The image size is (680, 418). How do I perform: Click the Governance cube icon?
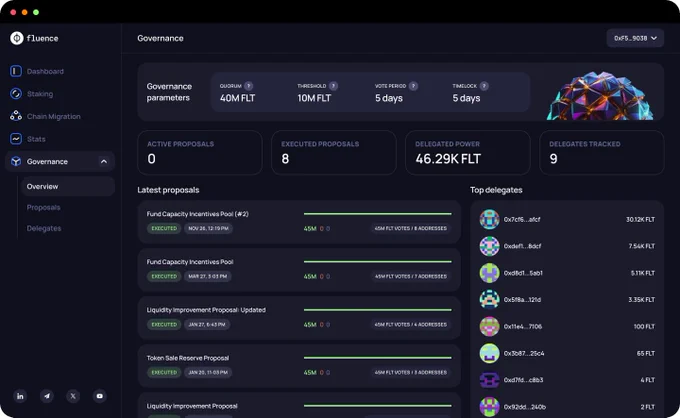click(x=16, y=161)
